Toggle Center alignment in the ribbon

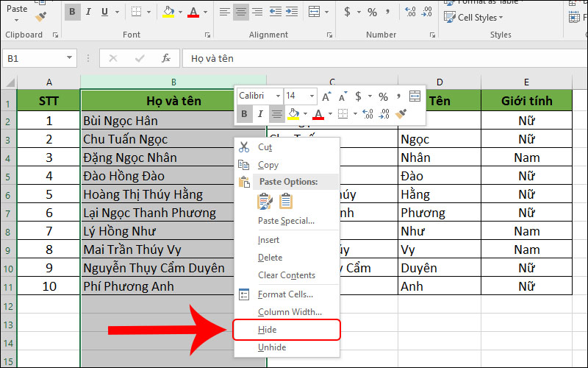pos(241,12)
